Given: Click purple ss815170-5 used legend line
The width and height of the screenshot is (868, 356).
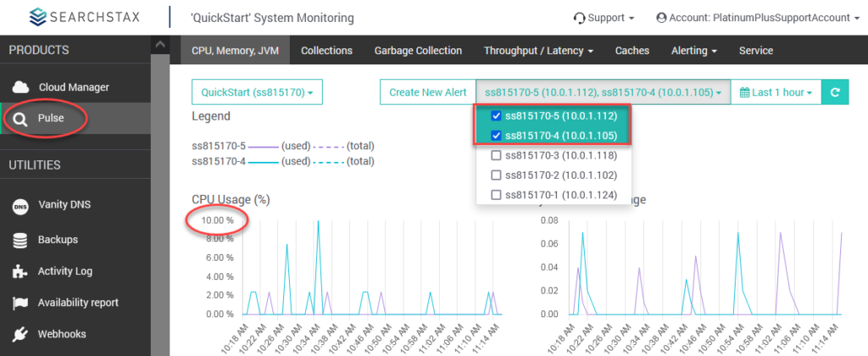Looking at the screenshot, I should [264, 147].
